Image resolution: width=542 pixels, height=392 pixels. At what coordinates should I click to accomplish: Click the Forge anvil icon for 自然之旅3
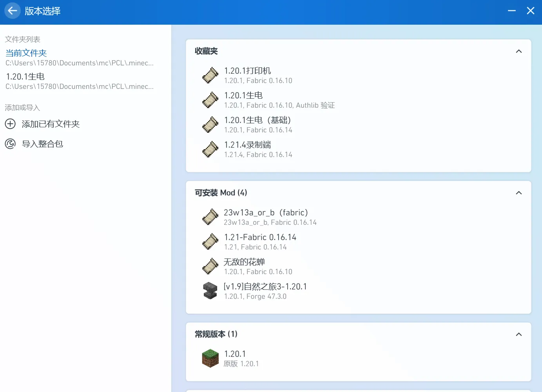click(210, 291)
